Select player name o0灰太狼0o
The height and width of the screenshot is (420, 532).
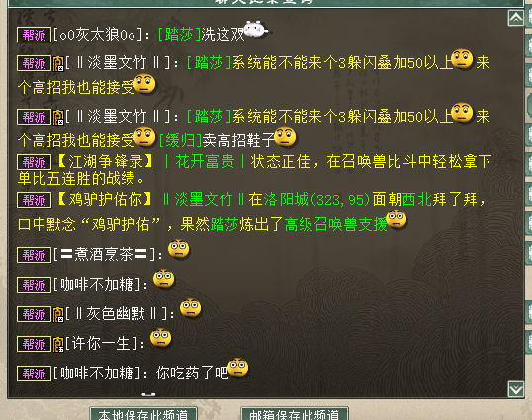click(x=97, y=35)
